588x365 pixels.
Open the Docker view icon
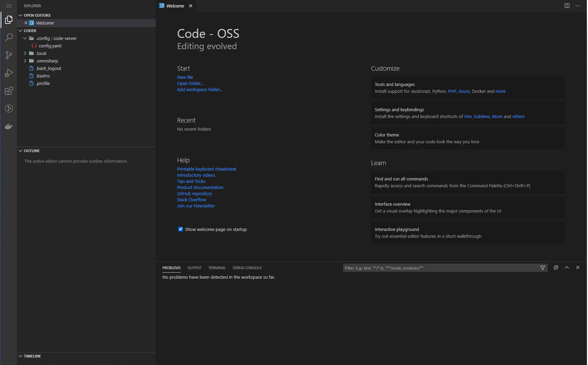pyautogui.click(x=9, y=126)
